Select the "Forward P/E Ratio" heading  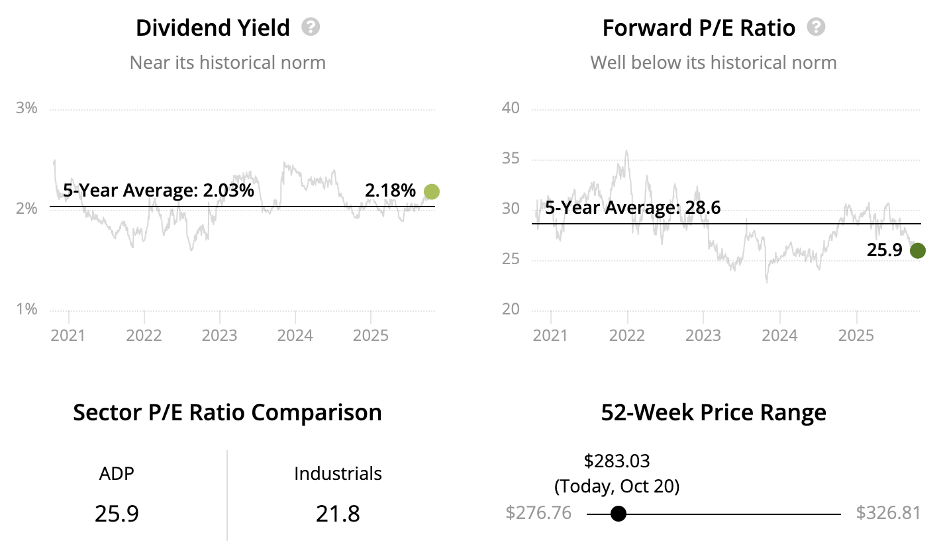point(699,28)
